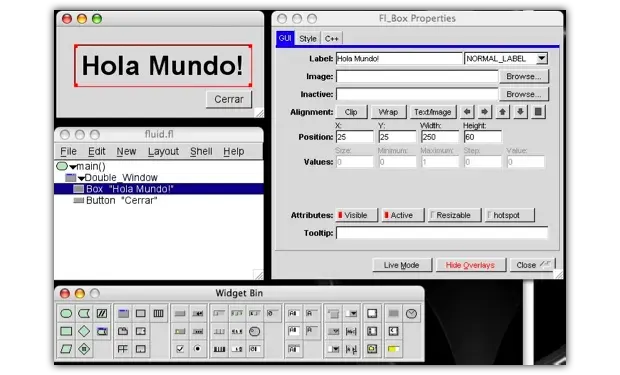Add a Dial widget from Widget Bin

[x=255, y=331]
